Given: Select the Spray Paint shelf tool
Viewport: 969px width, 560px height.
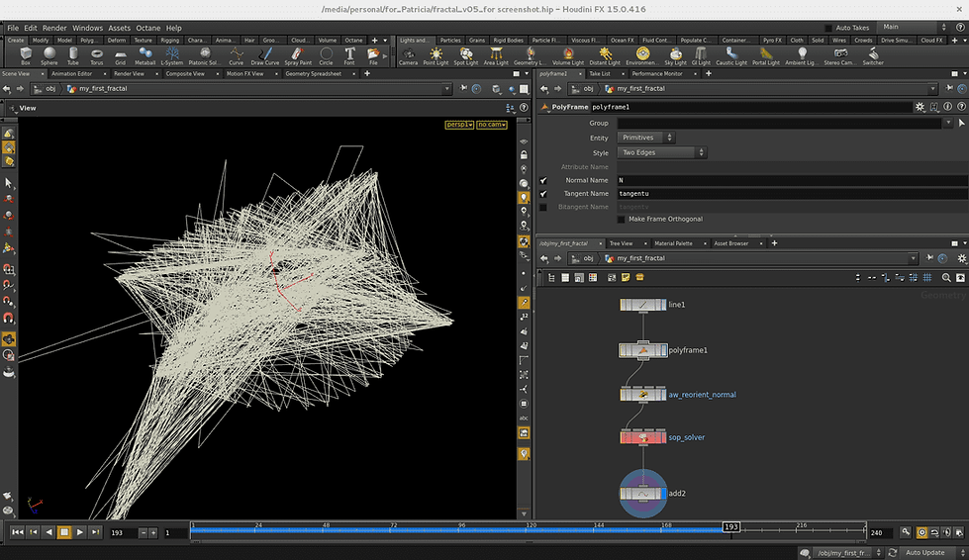Looking at the screenshot, I should [x=298, y=56].
